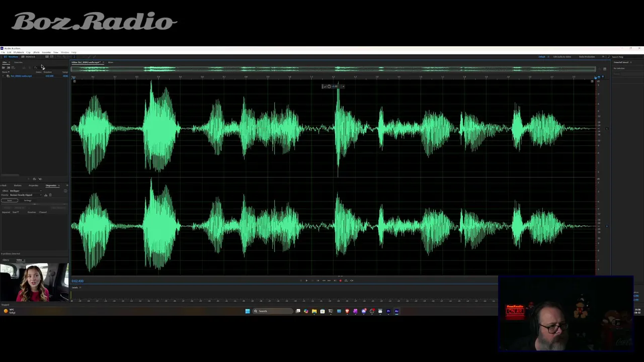Open the Properties panel tab
This screenshot has width=644, height=362.
(33, 186)
